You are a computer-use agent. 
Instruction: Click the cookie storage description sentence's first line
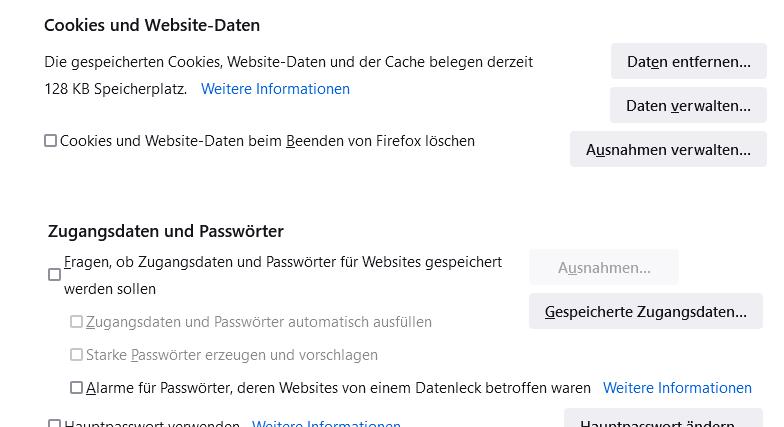[x=288, y=62]
